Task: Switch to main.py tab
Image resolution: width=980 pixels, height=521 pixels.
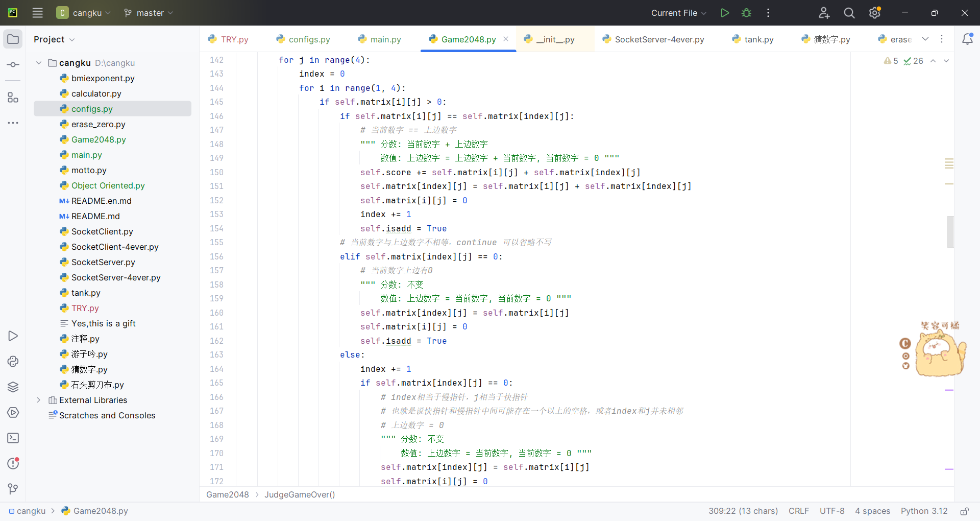Action: [379, 39]
